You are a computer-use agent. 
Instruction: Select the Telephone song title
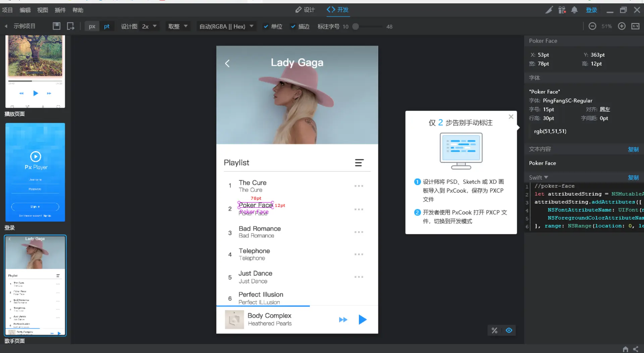254,251
